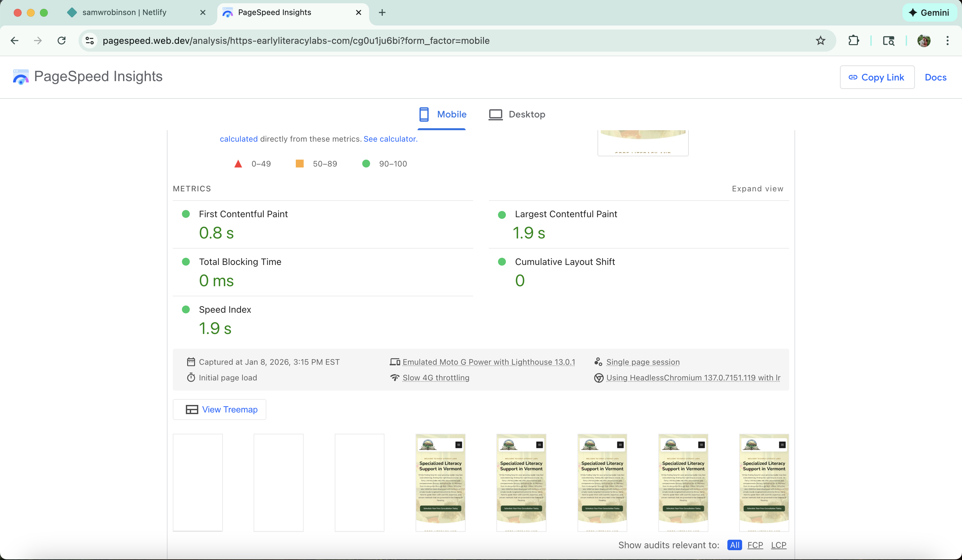Open Gemini from the browser toolbar
Viewport: 962px width, 560px height.
click(x=930, y=12)
